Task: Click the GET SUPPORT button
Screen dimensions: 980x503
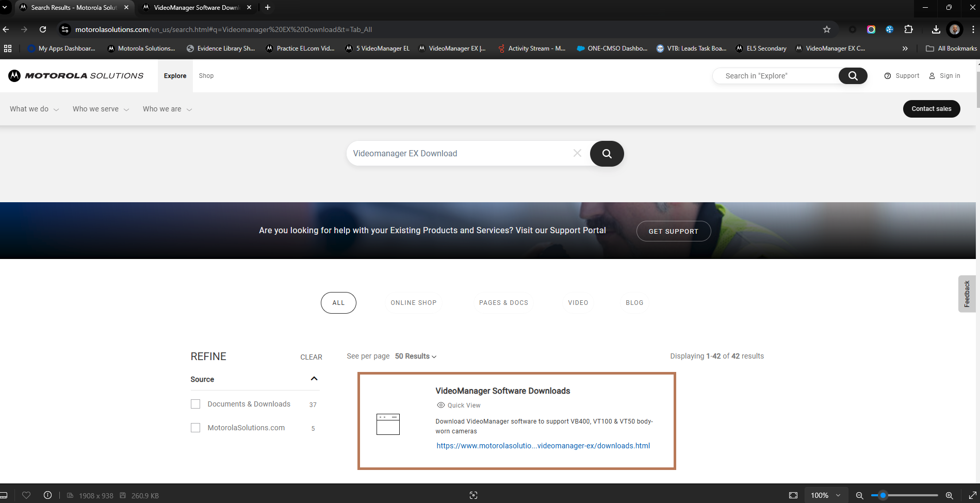Action: coord(674,231)
